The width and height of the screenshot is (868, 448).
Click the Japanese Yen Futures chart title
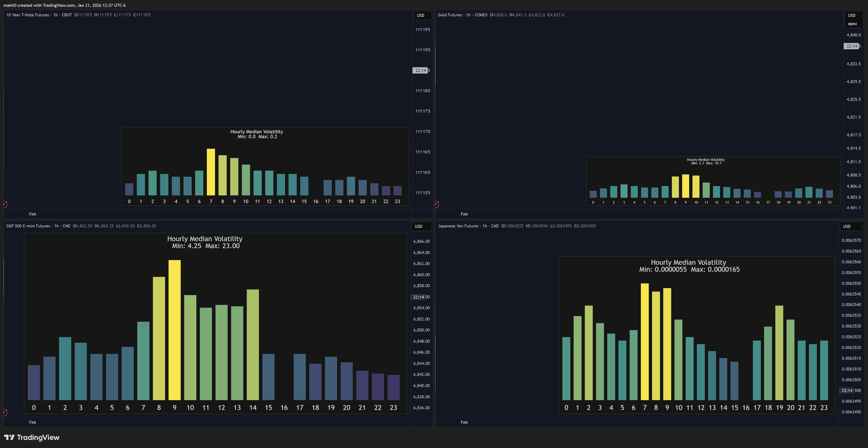pyautogui.click(x=458, y=226)
